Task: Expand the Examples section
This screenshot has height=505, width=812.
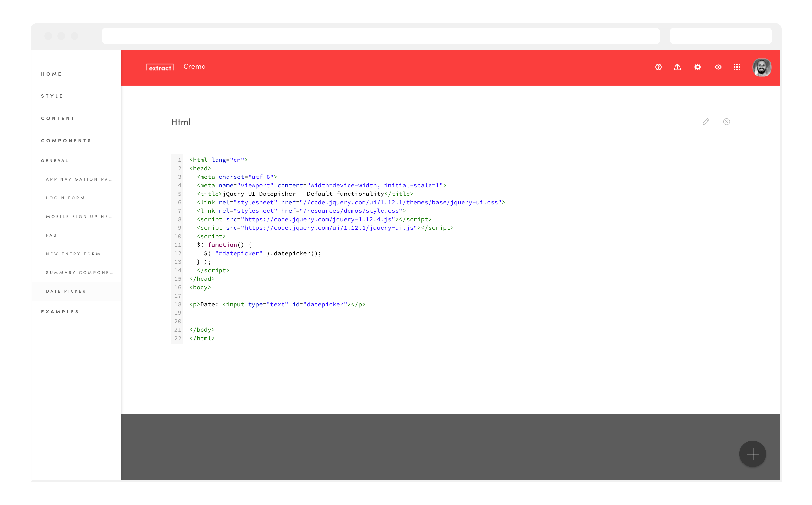Action: coord(60,312)
